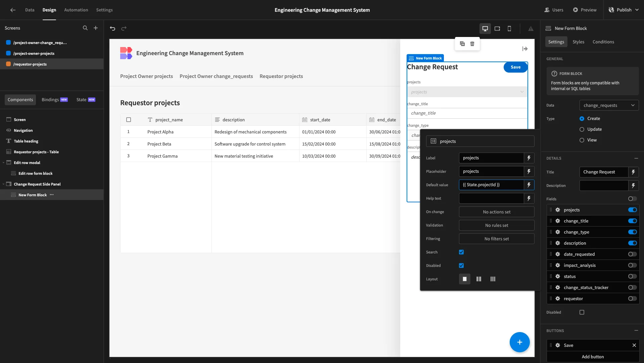The image size is (644, 363).
Task: Select the Update type radio button
Action: pyautogui.click(x=582, y=129)
